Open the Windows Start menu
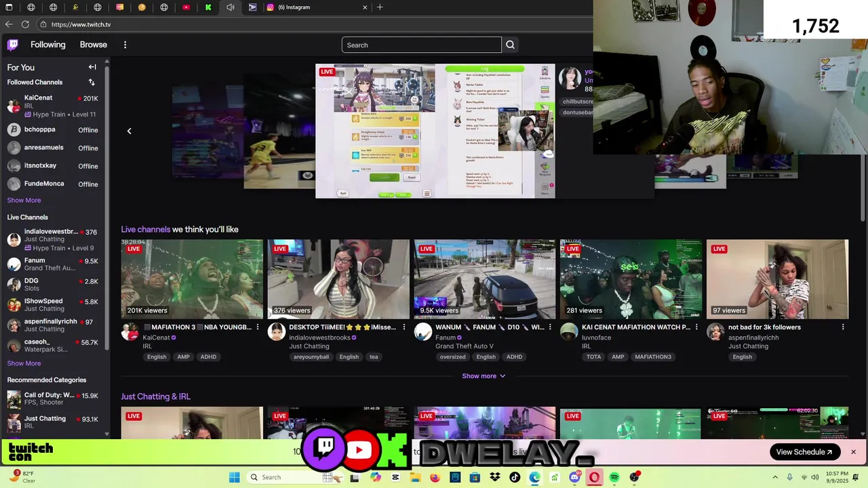Screen dimensions: 868x488 [x=234, y=477]
